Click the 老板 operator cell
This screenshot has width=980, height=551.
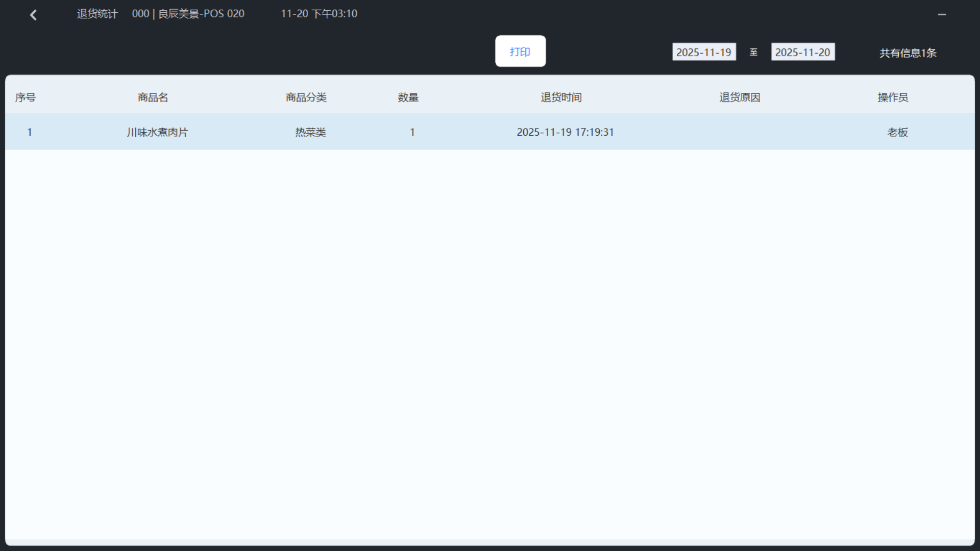pyautogui.click(x=897, y=132)
